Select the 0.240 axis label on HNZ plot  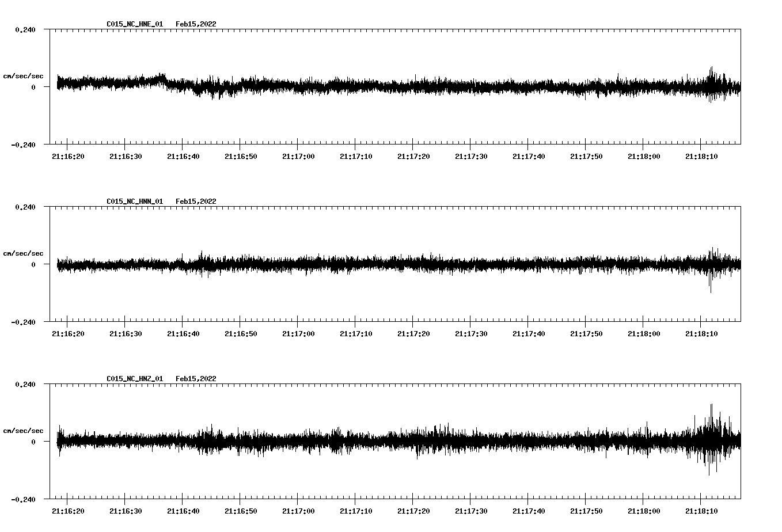coord(25,384)
